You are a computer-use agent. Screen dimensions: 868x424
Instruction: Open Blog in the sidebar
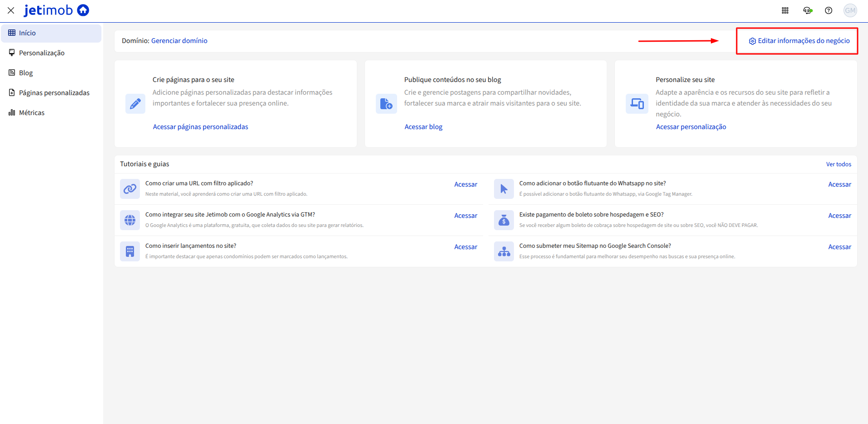(x=51, y=73)
